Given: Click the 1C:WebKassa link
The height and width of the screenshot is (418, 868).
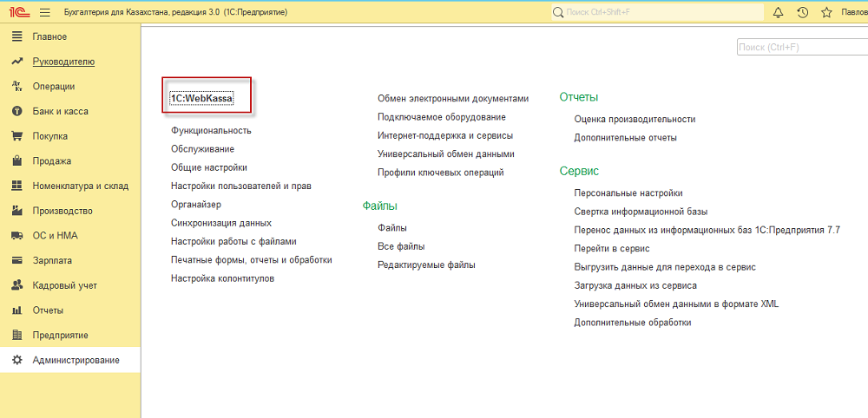Looking at the screenshot, I should [202, 98].
